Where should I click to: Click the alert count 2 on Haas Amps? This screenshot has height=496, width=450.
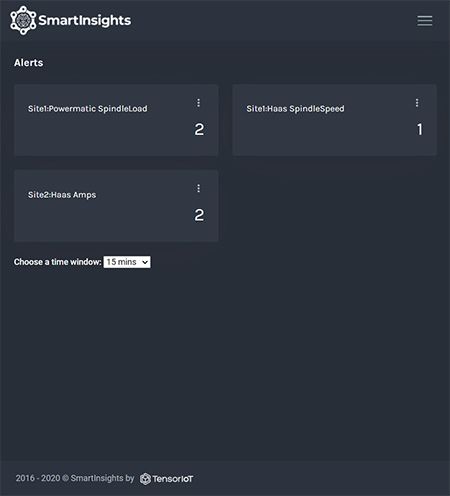point(199,215)
